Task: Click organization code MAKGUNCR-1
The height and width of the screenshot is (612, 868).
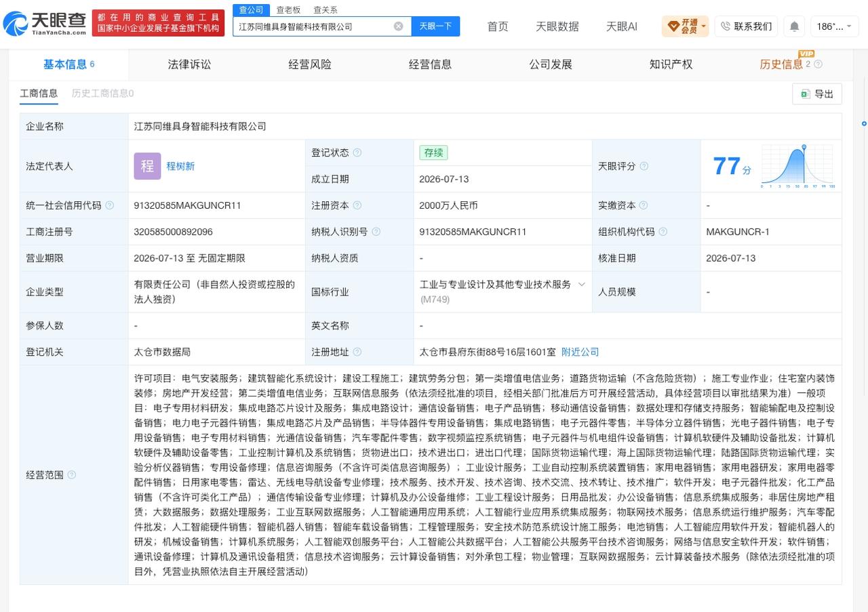Action: tap(738, 232)
